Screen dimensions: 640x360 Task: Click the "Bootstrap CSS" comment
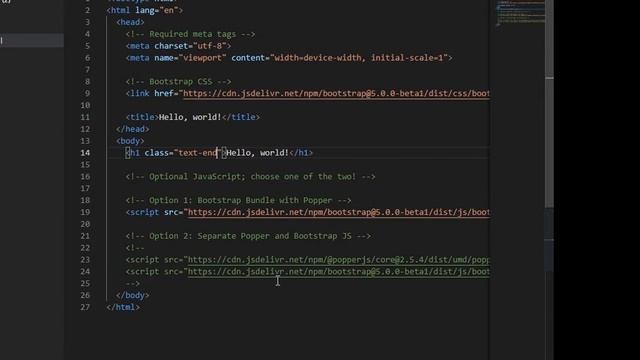[x=178, y=82]
